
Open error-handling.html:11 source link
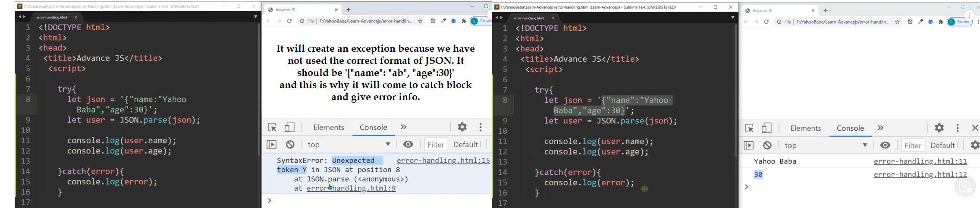click(x=920, y=161)
